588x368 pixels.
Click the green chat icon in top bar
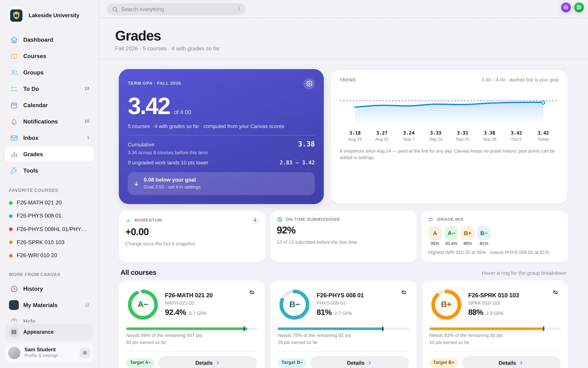tap(579, 7)
